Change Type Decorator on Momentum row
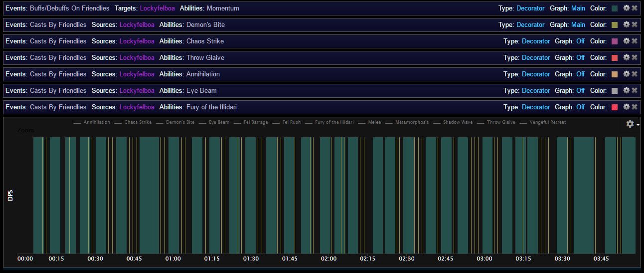The image size is (644, 273). (x=530, y=8)
